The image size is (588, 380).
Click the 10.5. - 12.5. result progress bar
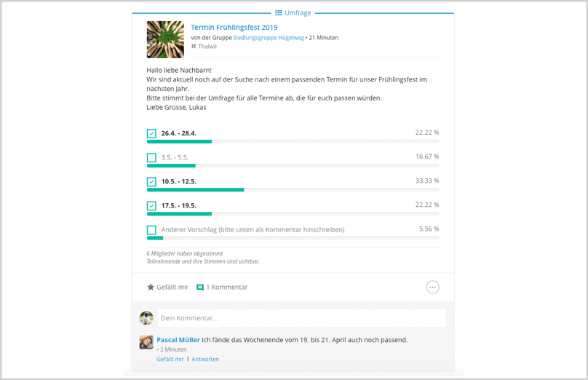(293, 190)
